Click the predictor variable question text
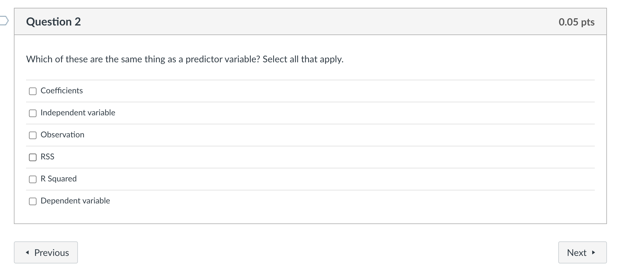 pos(185,59)
